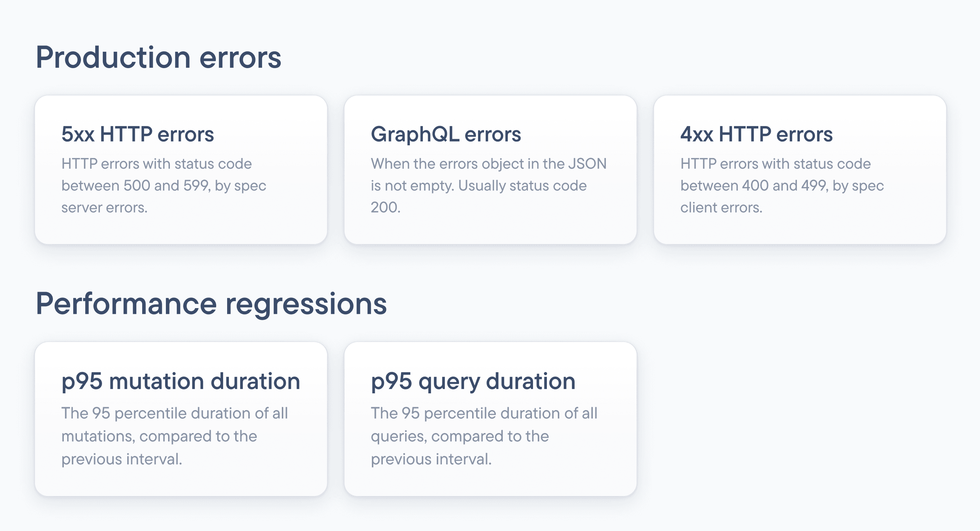The height and width of the screenshot is (531, 980).
Task: Click the 'mutations, compared to the' description line
Action: tap(159, 436)
